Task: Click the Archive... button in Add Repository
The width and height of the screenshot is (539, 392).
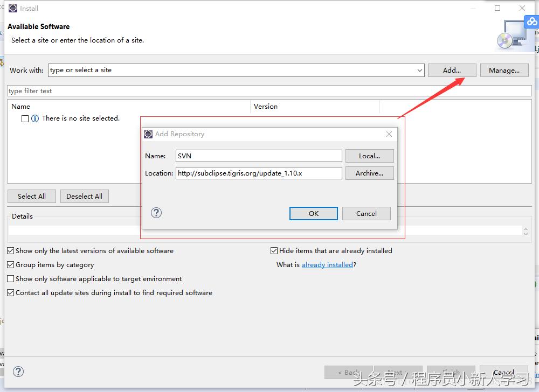Action: click(x=369, y=173)
